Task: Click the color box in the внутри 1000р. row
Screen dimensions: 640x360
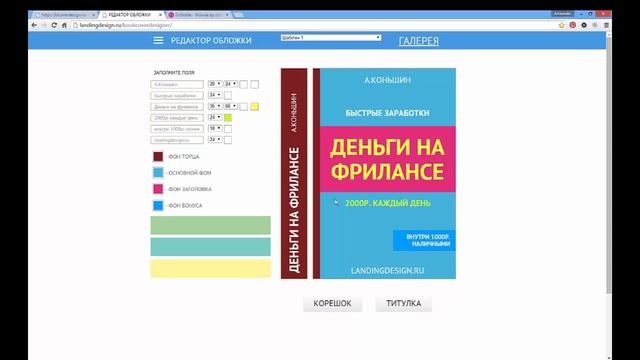Action: tap(228, 129)
